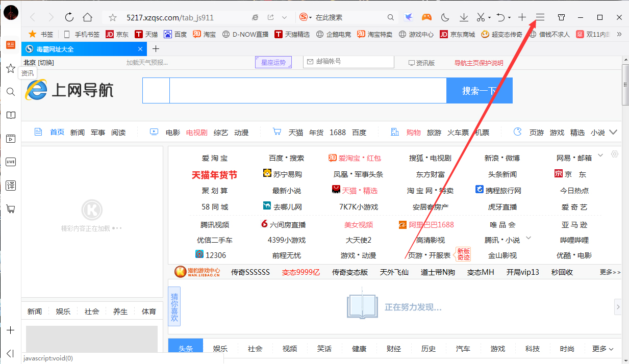
Task: Open the screenshot scissors tool
Action: 481,17
